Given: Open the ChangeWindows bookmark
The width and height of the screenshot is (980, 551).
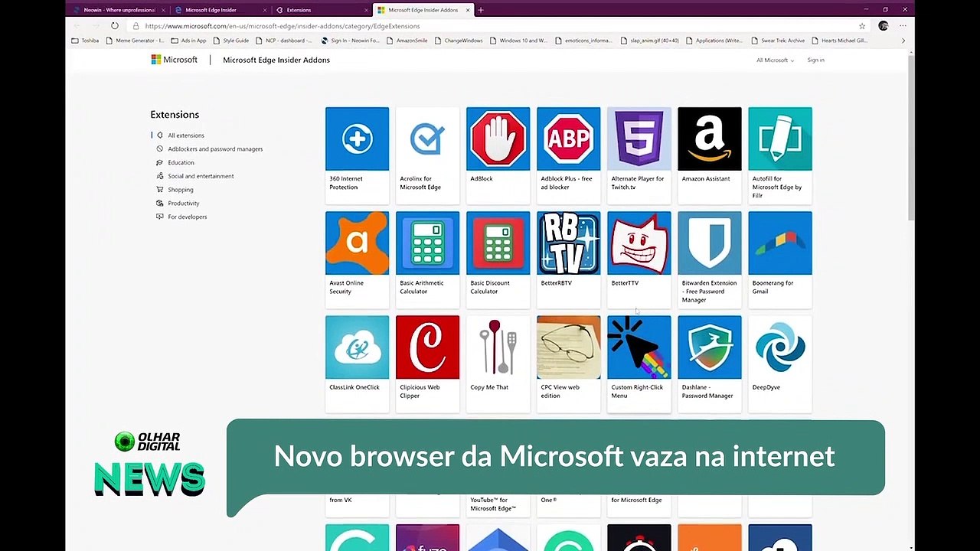Looking at the screenshot, I should coord(459,41).
